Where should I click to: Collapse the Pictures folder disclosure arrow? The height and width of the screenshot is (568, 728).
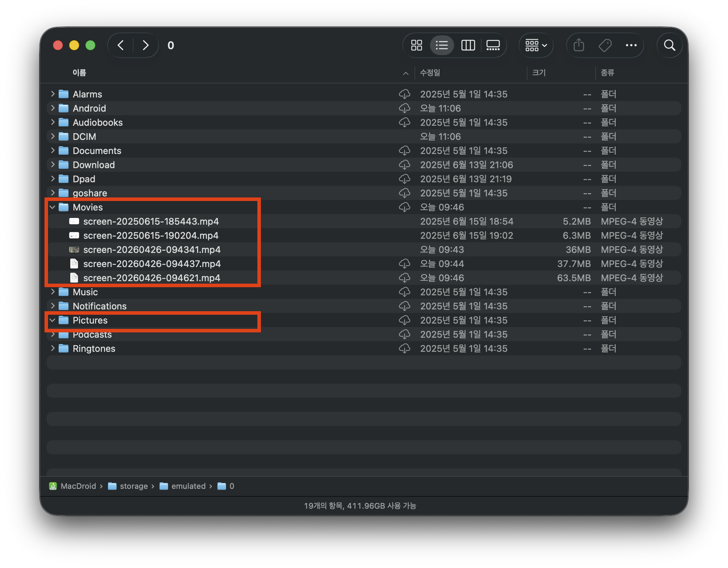pos(53,320)
